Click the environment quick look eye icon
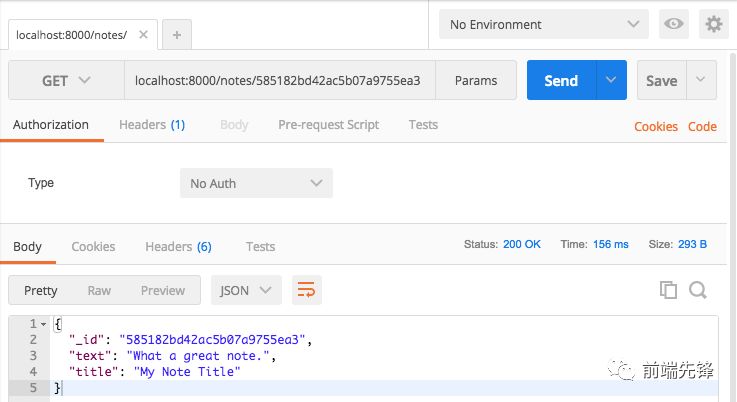This screenshot has width=737, height=402. pos(673,24)
